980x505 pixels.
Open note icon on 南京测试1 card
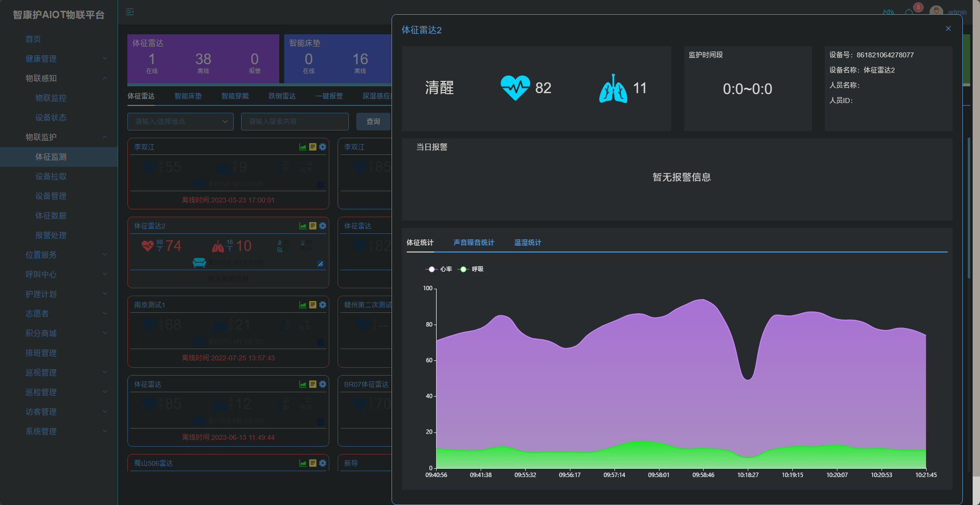313,305
